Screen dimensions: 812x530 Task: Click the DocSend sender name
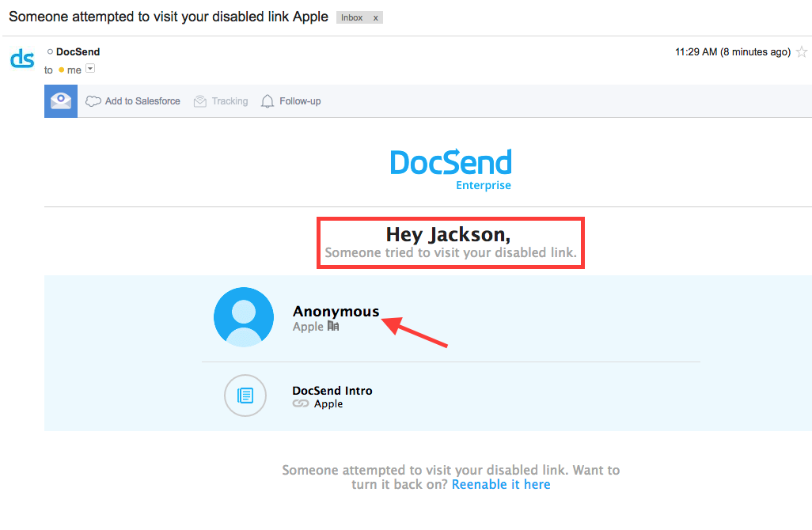[x=78, y=51]
